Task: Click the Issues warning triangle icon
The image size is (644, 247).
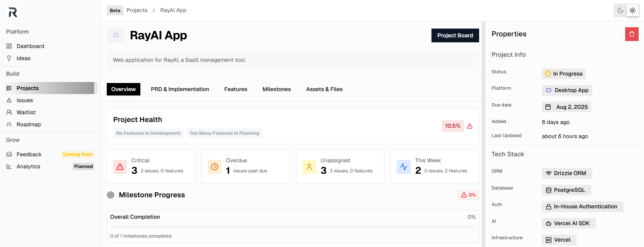Action: pos(9,100)
